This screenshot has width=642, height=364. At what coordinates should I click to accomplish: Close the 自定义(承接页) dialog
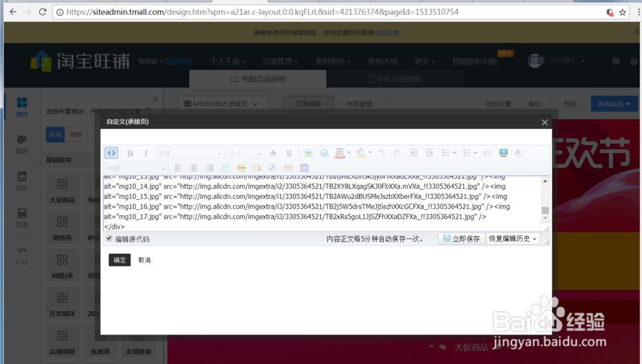point(544,122)
